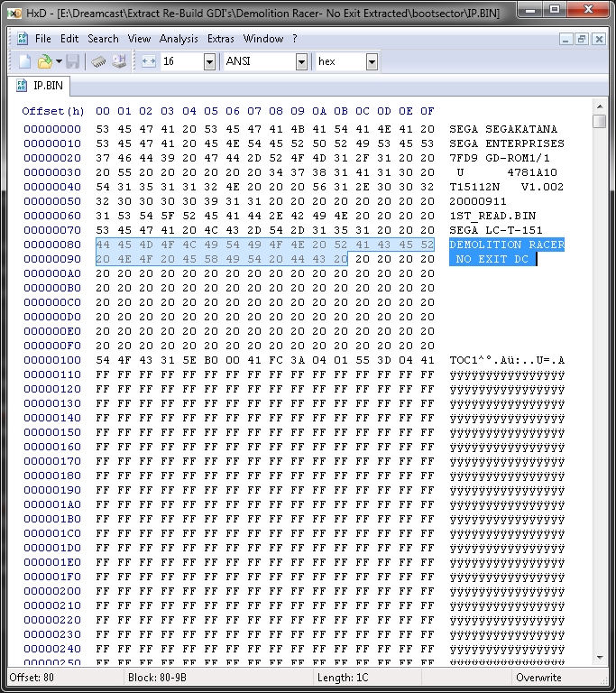Click the Offset: 80 status bar entry
616x693 pixels.
32,678
